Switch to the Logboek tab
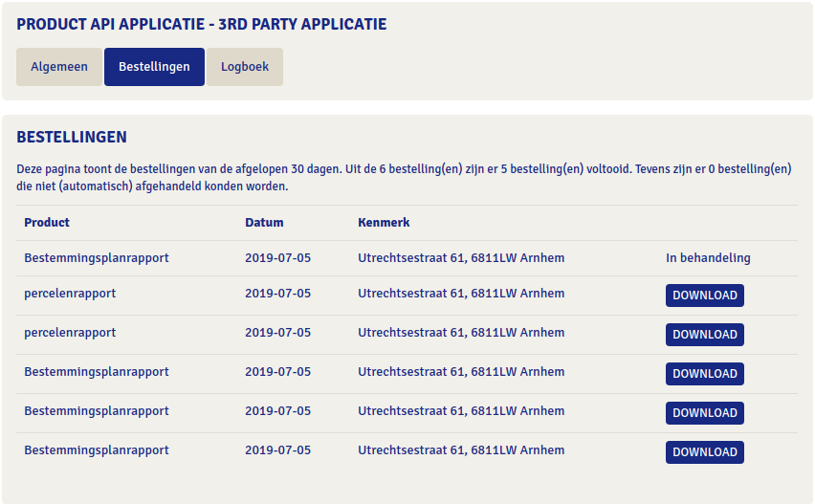Viewport: 815px width, 504px height. coord(245,67)
